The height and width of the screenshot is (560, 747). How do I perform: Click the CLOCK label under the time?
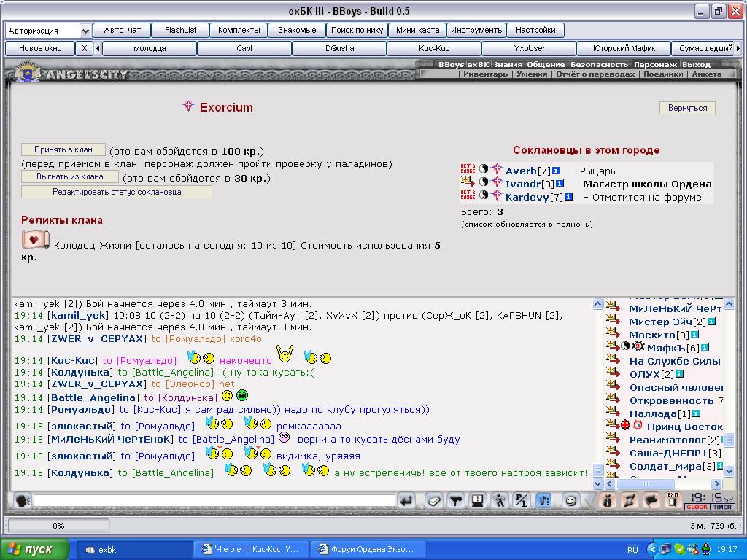(697, 507)
